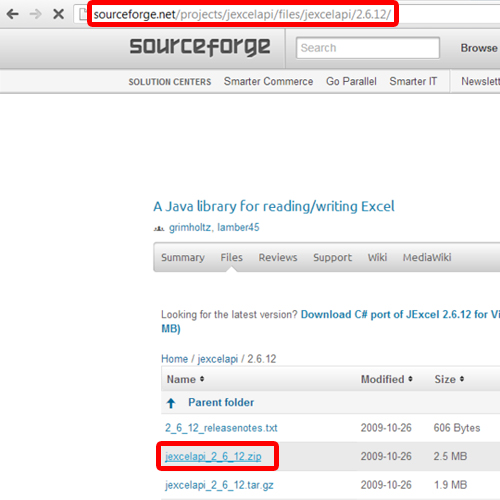Open the Summary tab
Screen dimensions: 500x500
[x=183, y=257]
